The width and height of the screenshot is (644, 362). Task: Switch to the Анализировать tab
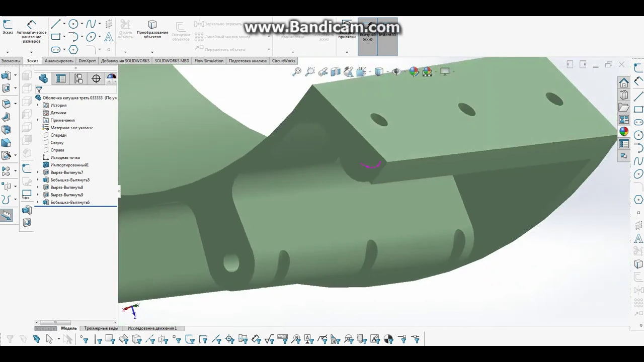click(59, 61)
